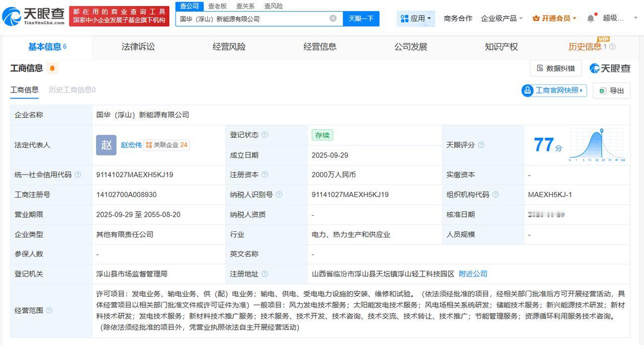
Task: Open the 基本信息 tab
Action: [x=47, y=47]
